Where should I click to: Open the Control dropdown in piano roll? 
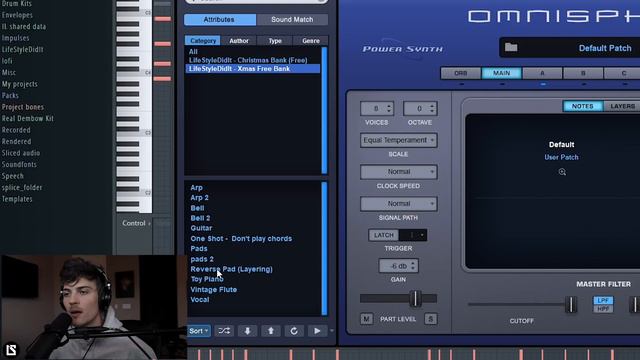136,223
